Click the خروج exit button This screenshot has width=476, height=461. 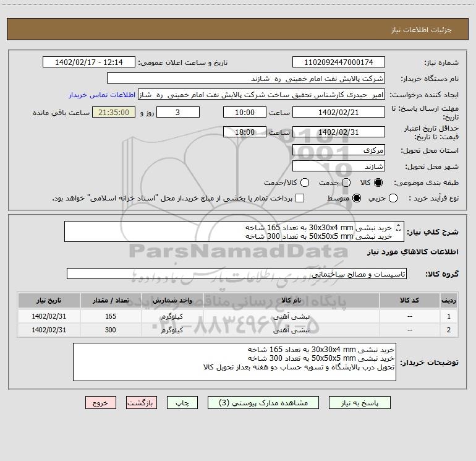(101, 403)
